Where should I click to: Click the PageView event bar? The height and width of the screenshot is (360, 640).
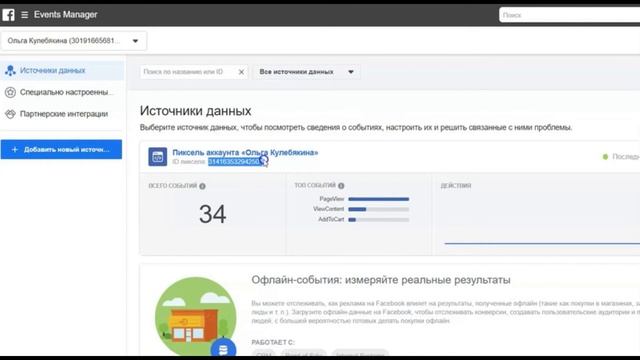coord(379,199)
